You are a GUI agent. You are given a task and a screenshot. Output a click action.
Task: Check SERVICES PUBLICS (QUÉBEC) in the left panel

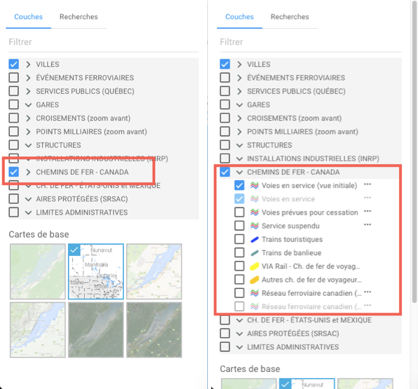coord(14,91)
